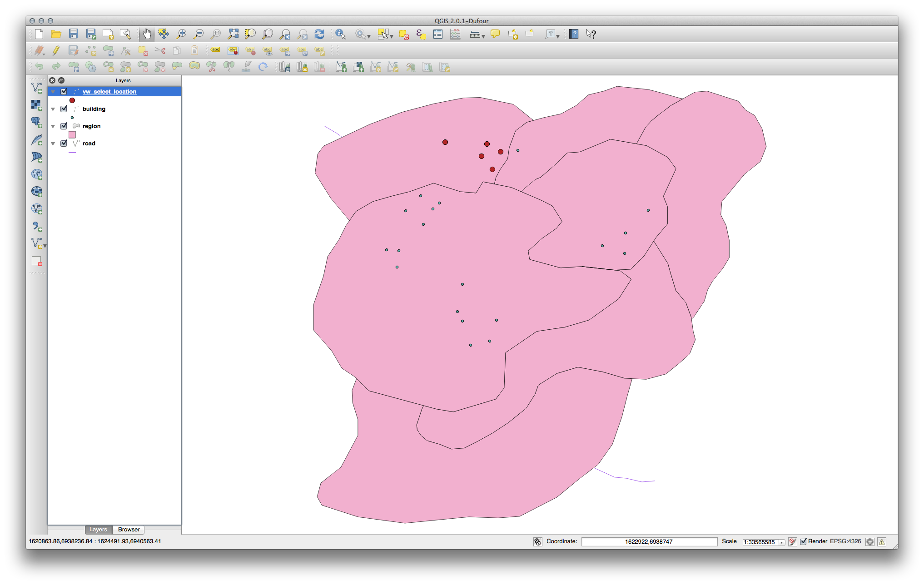Click Toggle Editing pencil icon
This screenshot has width=924, height=585.
point(56,50)
